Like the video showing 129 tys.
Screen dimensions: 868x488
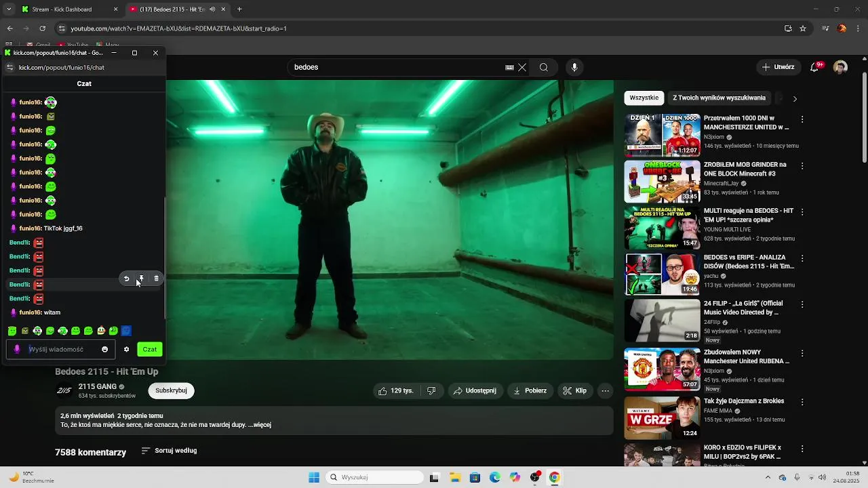396,390
